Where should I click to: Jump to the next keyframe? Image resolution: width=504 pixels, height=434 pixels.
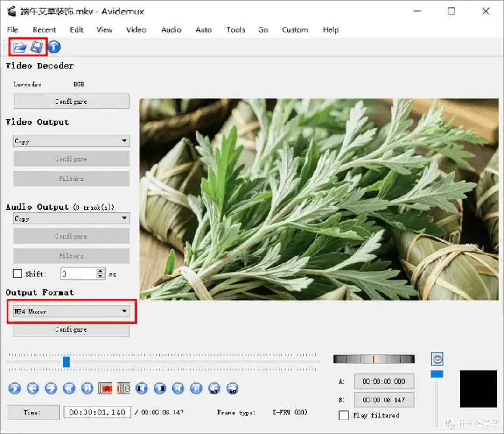(x=87, y=388)
